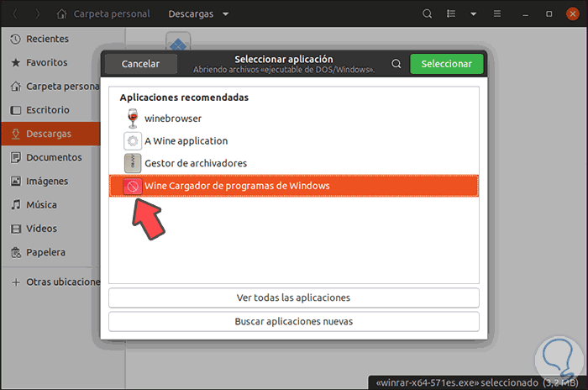Select the winebrowser entry
This screenshot has width=588, height=390.
coord(294,119)
